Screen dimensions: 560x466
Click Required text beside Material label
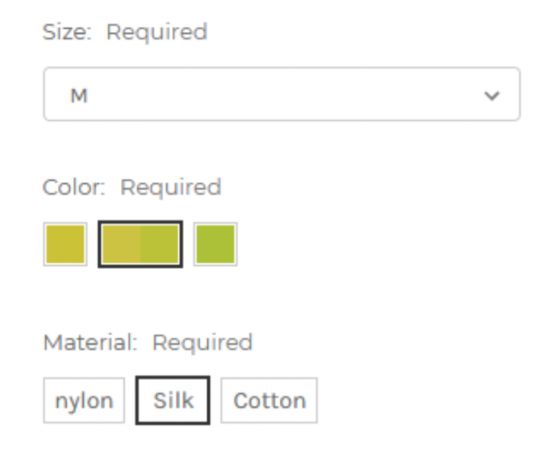pyautogui.click(x=202, y=344)
